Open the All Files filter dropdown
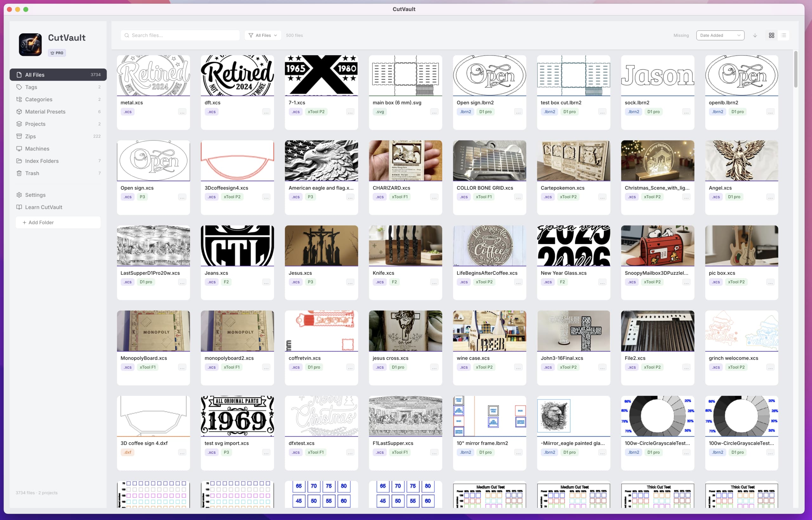 263,36
